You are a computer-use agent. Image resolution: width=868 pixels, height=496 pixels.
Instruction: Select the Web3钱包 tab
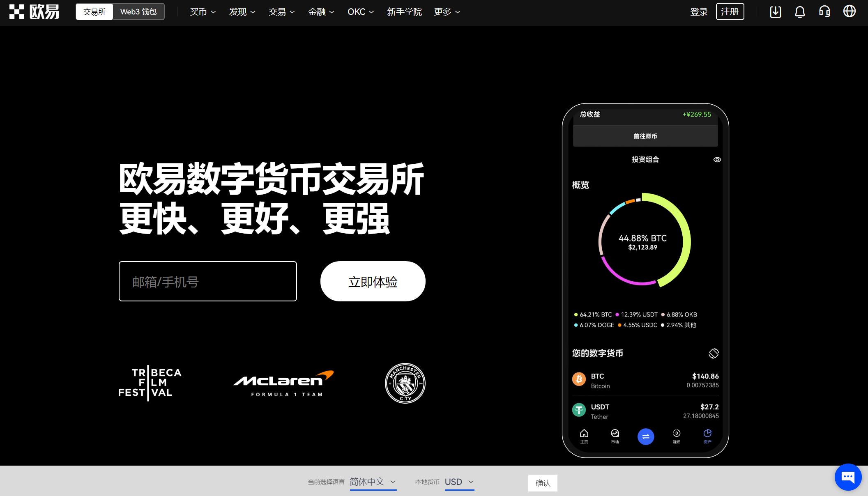[x=138, y=11]
